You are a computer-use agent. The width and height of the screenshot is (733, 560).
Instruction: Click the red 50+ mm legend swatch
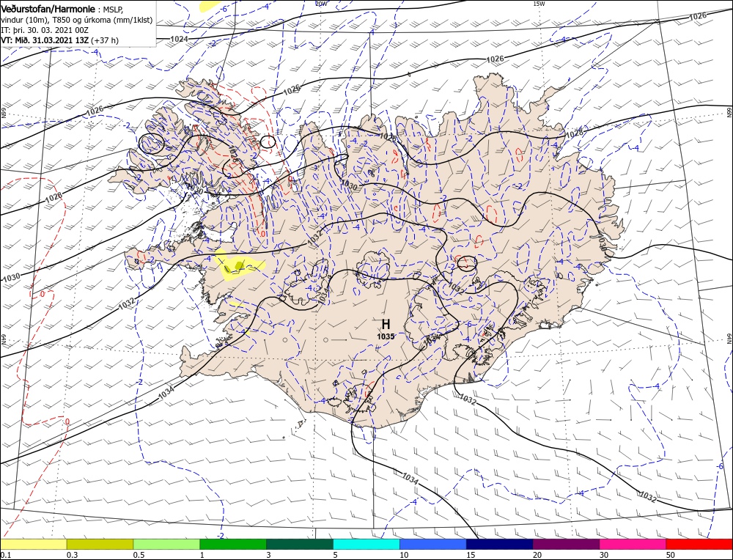tap(699, 544)
